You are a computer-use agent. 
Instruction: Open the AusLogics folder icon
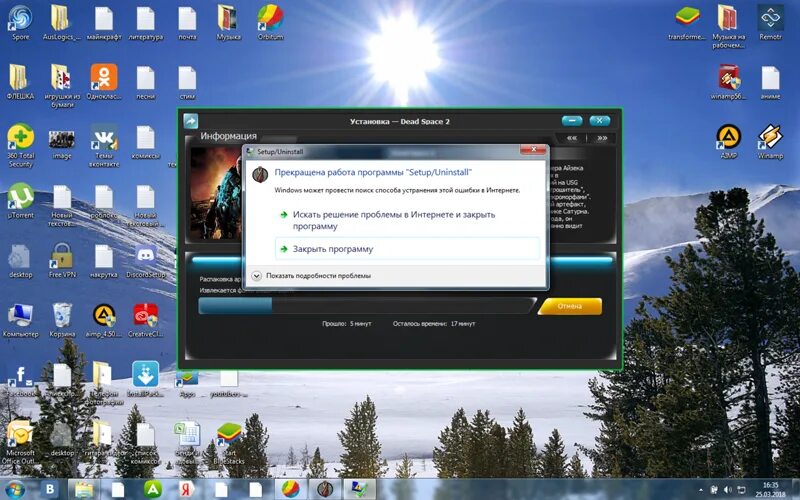[x=62, y=21]
